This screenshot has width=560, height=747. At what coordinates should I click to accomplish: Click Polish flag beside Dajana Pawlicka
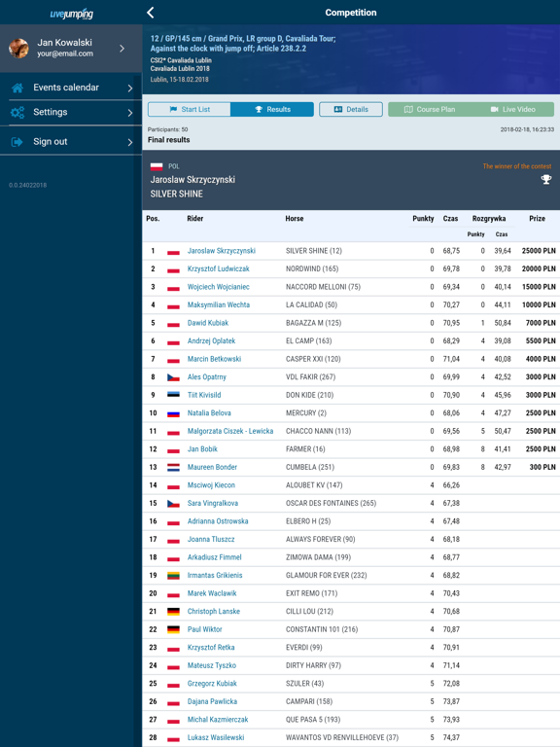[x=173, y=702]
